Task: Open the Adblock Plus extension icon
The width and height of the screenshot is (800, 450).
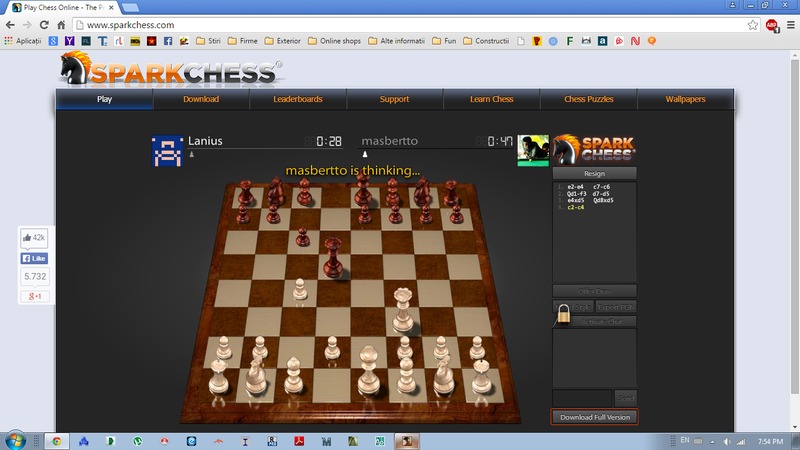Action: 772,25
